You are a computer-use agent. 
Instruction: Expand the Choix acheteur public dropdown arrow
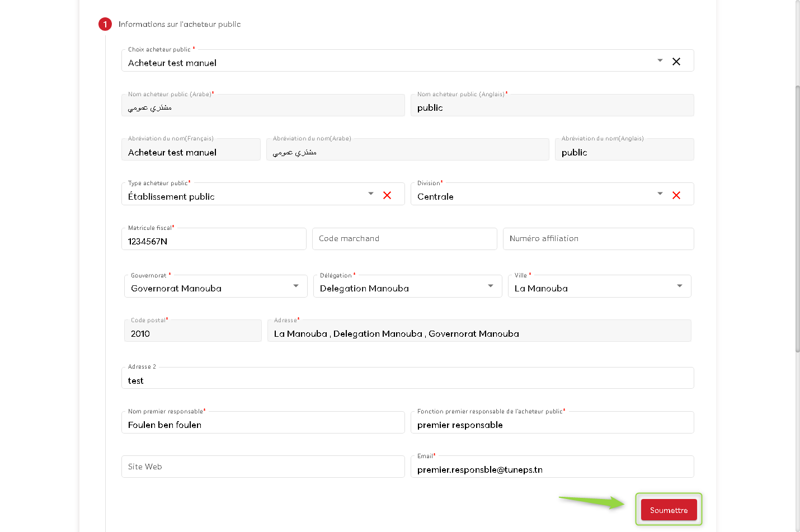pos(660,60)
